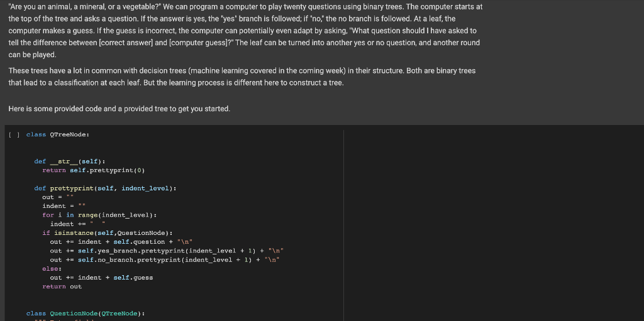644x321 pixels.
Task: Click the paragraph starting 'Are you an animal'
Action: tap(245, 31)
